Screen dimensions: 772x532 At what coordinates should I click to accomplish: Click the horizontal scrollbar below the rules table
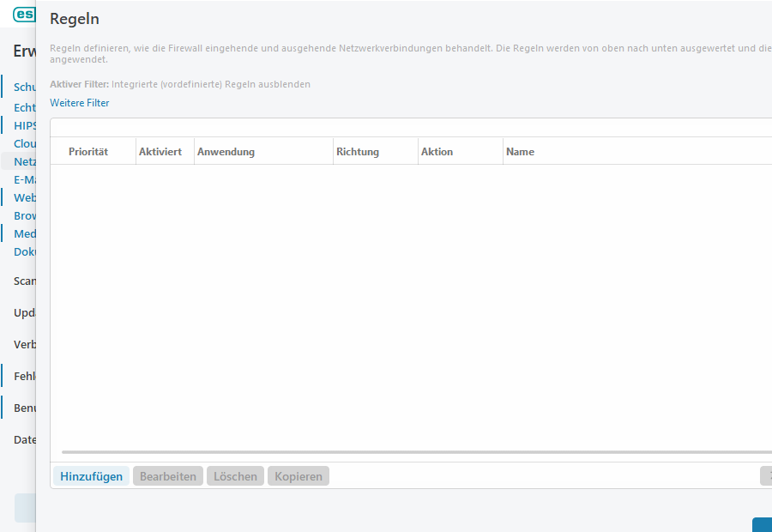click(x=343, y=451)
